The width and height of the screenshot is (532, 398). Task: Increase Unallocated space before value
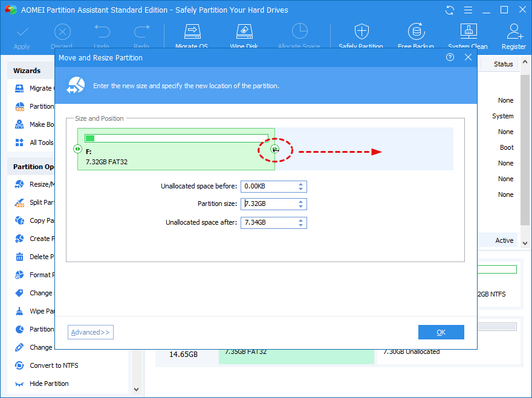pos(301,184)
